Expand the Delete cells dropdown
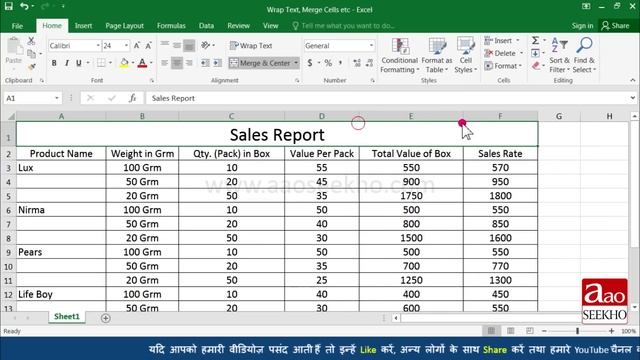Viewport: 640px width, 360px height. pos(521,53)
